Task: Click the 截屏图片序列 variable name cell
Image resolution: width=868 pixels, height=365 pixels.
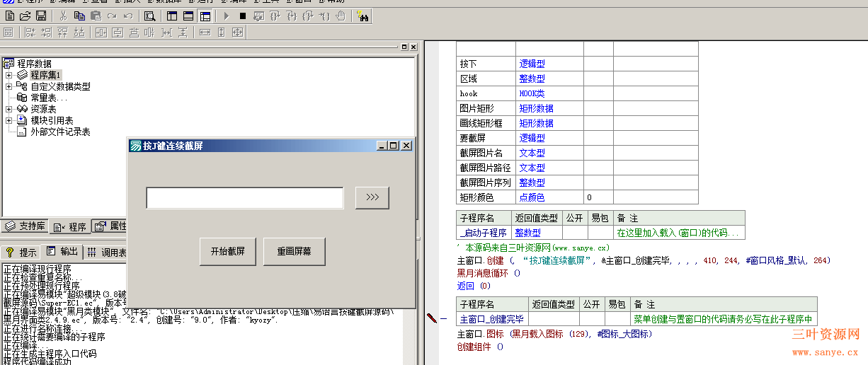Action: (x=486, y=182)
